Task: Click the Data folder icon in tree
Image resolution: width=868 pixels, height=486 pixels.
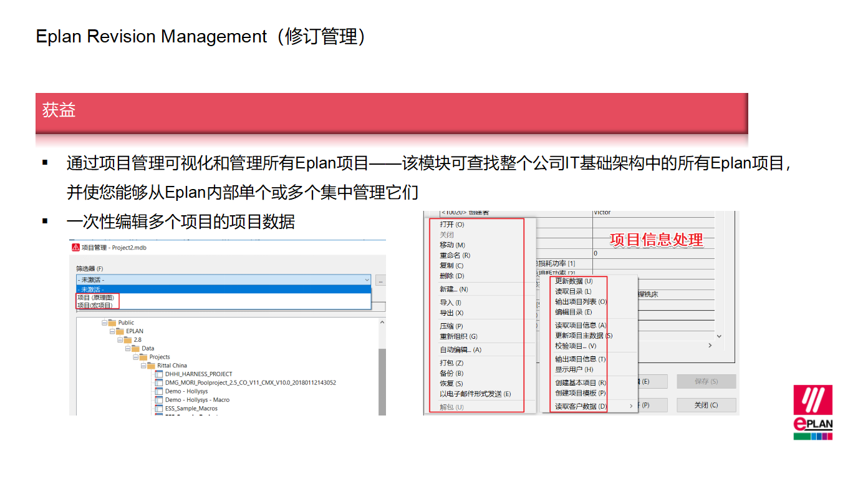Action: pos(136,349)
